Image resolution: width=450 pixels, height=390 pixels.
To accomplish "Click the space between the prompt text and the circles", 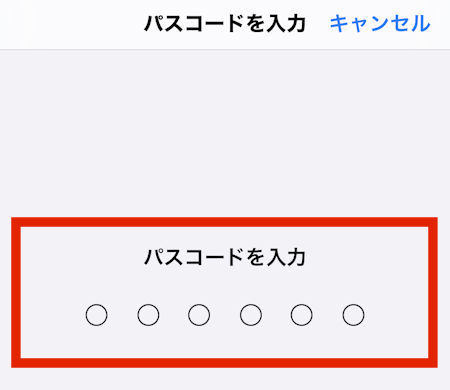I will 225,286.
